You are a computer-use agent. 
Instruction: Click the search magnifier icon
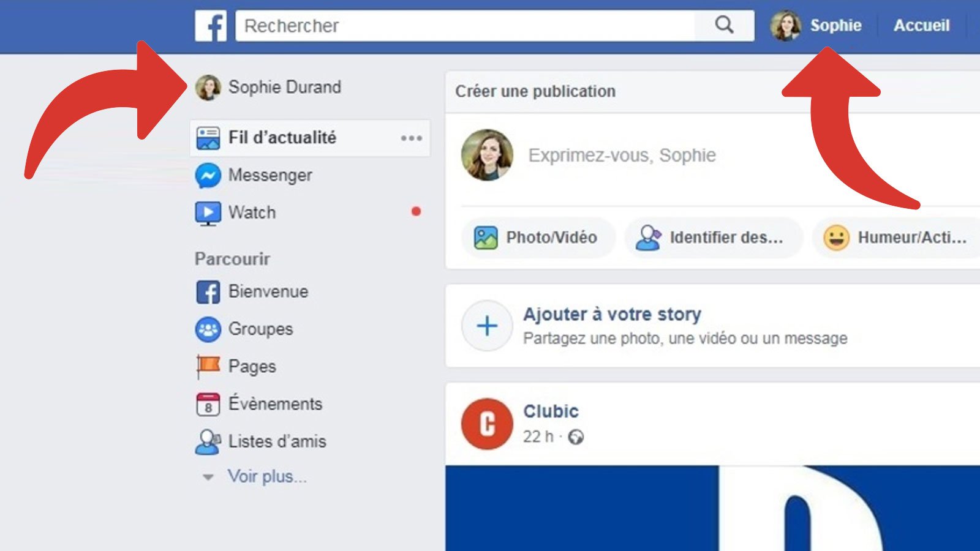click(x=724, y=26)
